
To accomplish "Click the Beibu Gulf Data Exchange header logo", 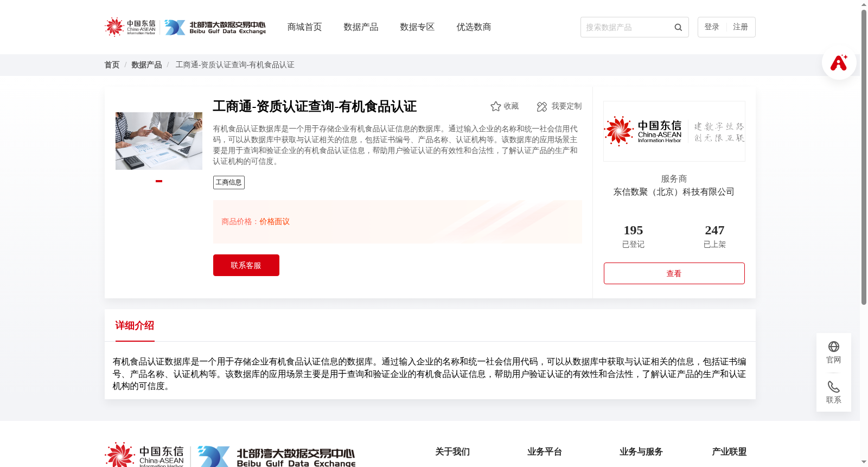I will coord(215,27).
